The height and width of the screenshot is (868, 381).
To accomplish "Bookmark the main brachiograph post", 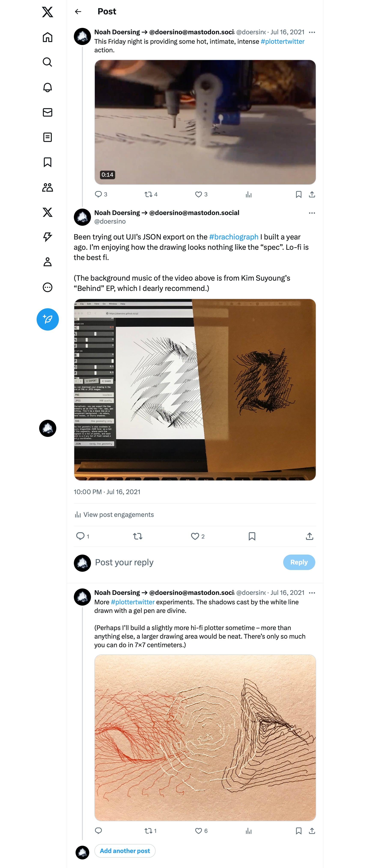I will pyautogui.click(x=252, y=536).
